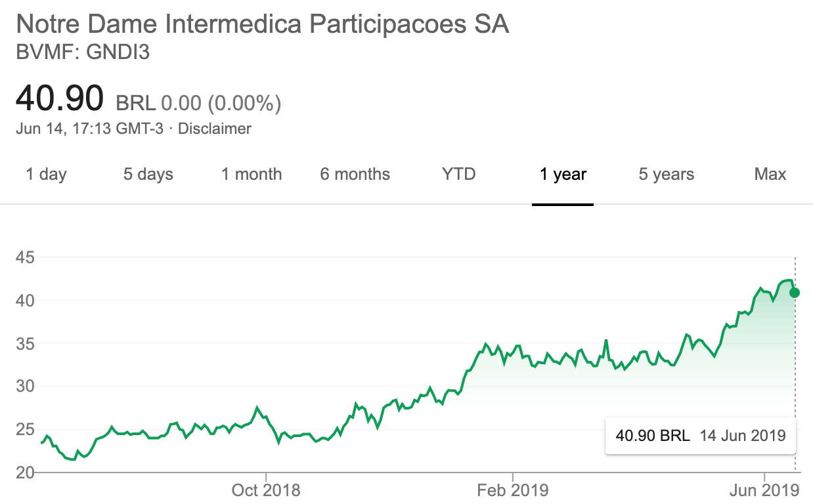The width and height of the screenshot is (813, 504).
Task: View the Max time range
Action: point(770,174)
